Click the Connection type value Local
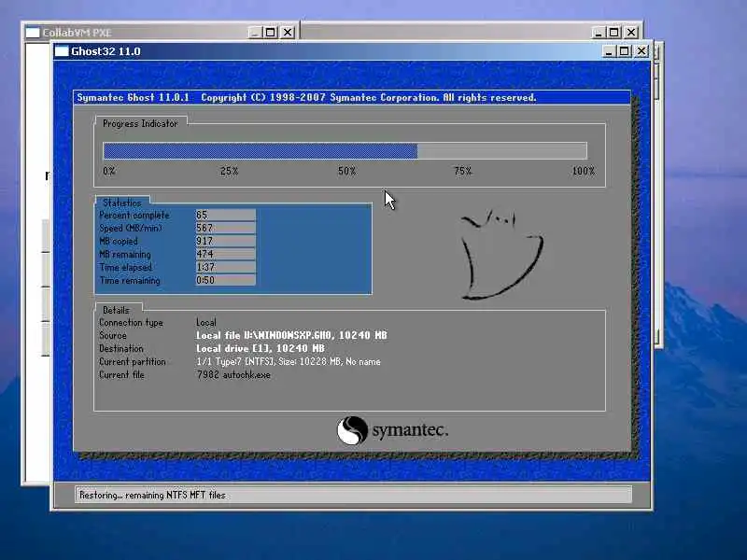 coord(205,322)
